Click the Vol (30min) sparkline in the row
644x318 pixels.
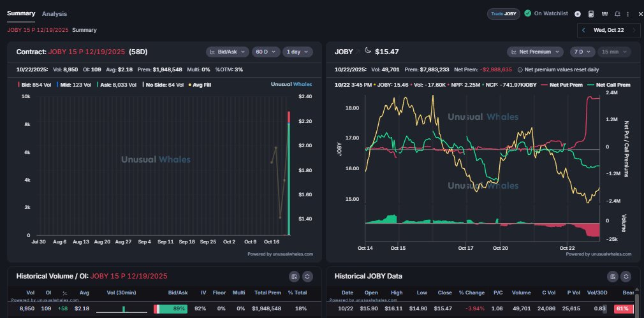click(122, 309)
